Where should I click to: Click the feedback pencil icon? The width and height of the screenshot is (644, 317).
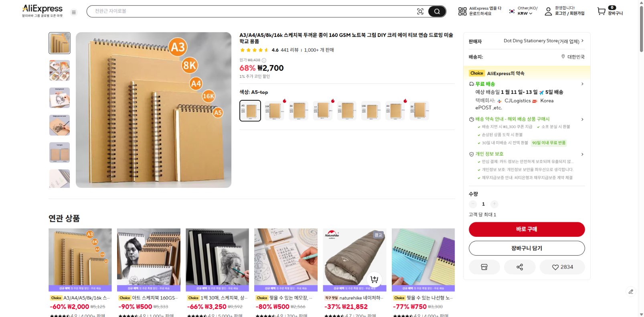[631, 292]
